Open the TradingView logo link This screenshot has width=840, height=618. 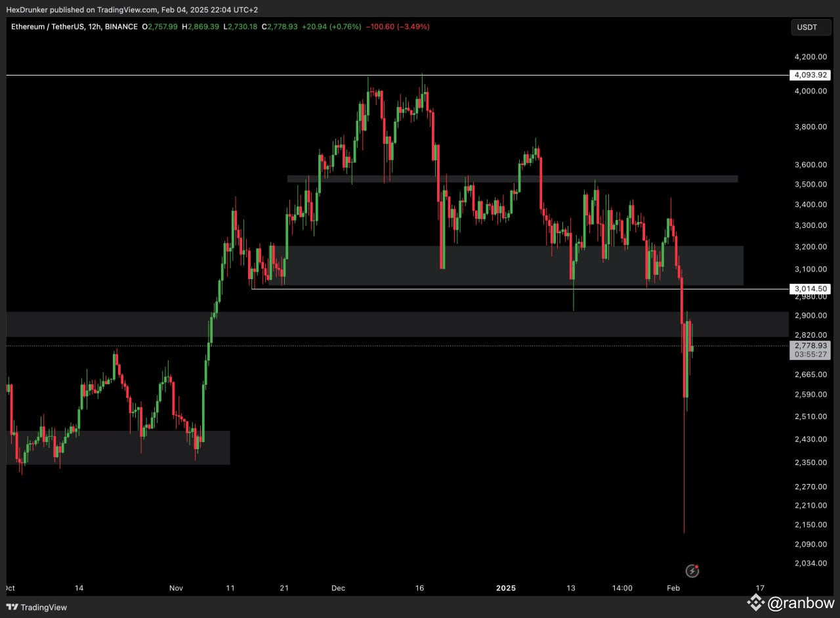coord(37,607)
